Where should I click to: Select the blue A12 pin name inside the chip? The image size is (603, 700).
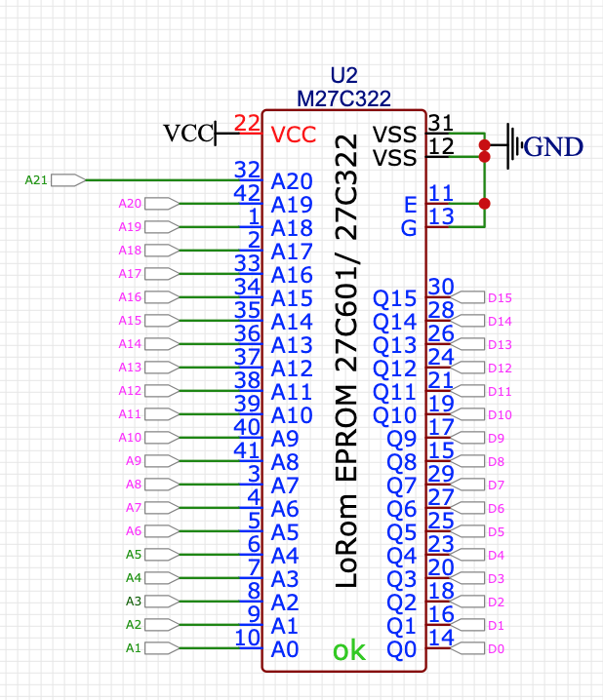292,369
